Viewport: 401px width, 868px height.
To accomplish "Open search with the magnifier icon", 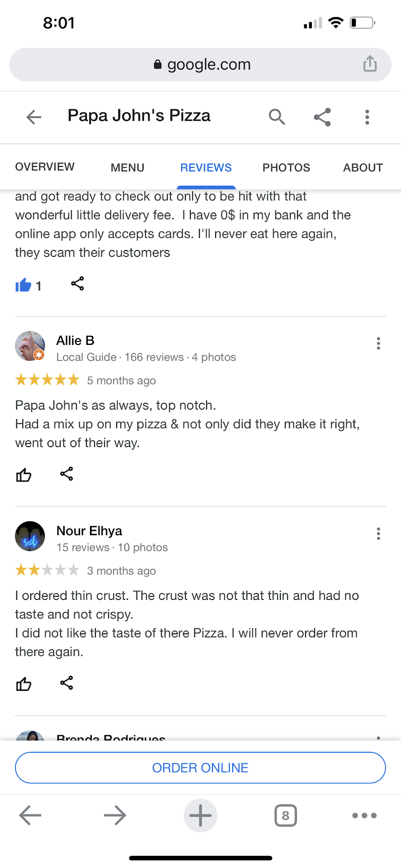I will (277, 117).
